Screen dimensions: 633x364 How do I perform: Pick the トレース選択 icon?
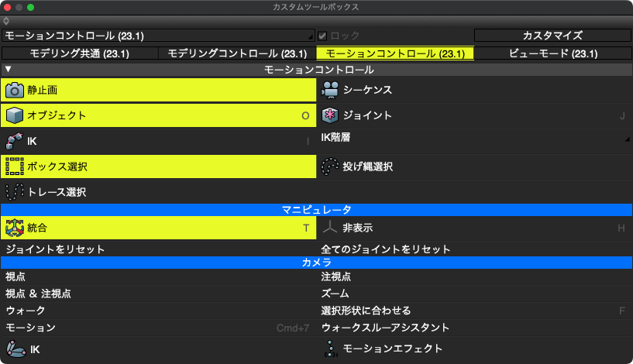[x=15, y=192]
